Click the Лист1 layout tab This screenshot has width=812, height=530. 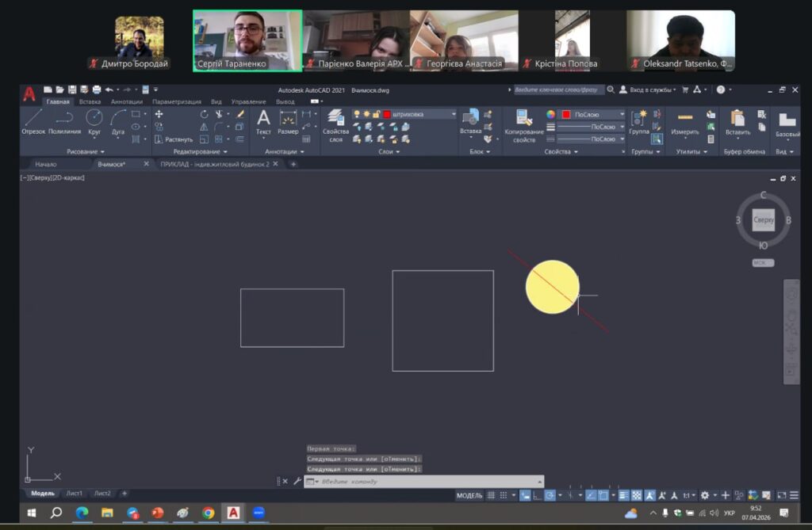74,493
